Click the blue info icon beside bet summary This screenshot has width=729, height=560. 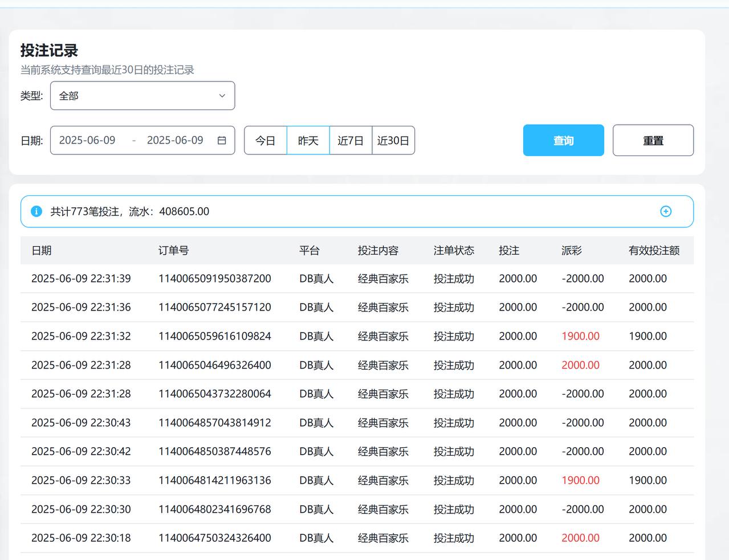[36, 211]
